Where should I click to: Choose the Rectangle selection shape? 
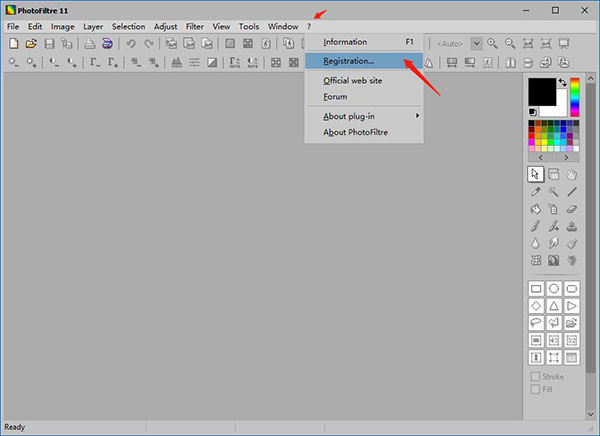(536, 289)
